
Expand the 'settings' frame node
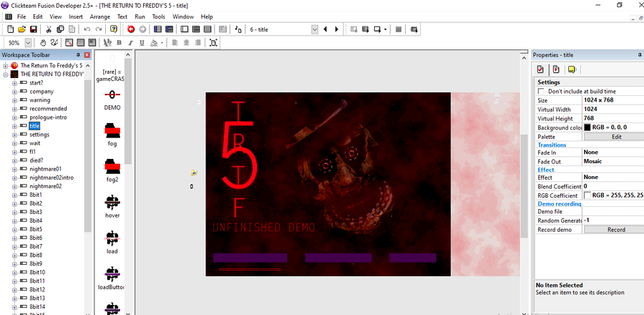[x=15, y=135]
